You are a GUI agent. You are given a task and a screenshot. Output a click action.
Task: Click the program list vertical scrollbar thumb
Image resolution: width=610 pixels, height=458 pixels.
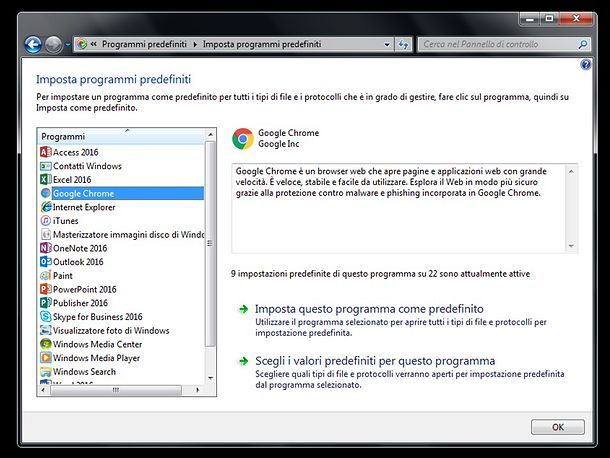point(210,244)
